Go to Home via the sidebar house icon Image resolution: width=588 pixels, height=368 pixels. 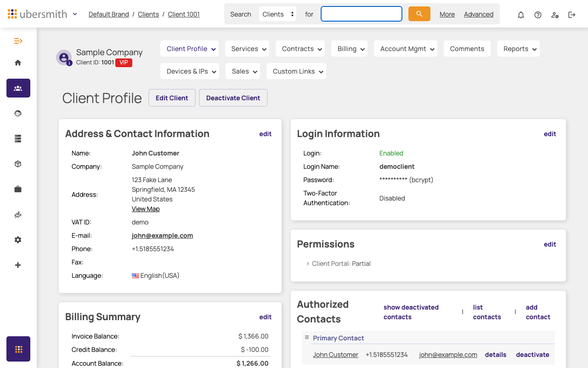coord(18,63)
